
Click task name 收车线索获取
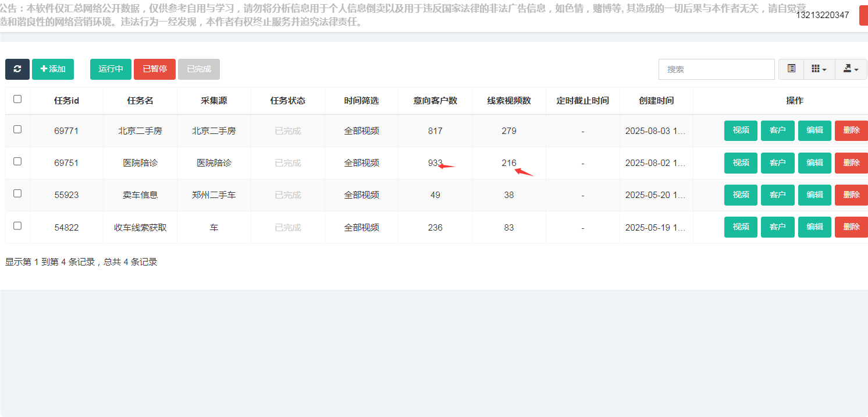pyautogui.click(x=140, y=228)
